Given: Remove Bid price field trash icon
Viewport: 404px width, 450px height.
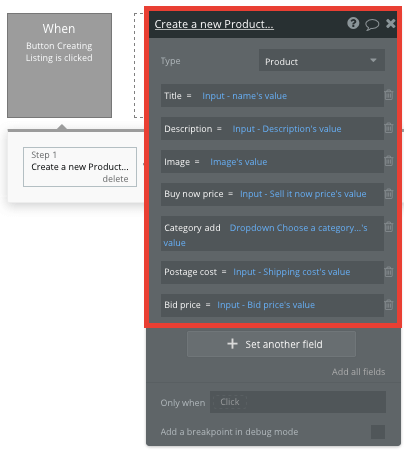Looking at the screenshot, I should pyautogui.click(x=389, y=305).
